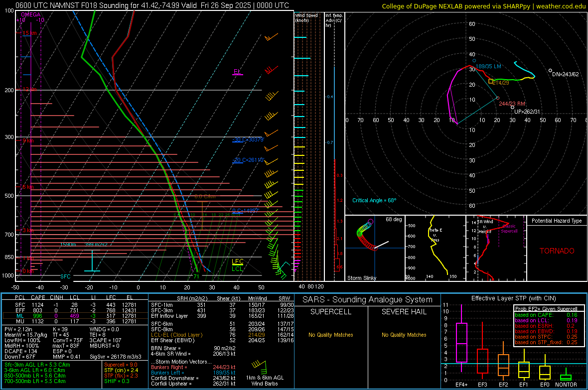This screenshot has width=588, height=390.
Task: Click the 'OMEGA' label on the skew-T
Action: (x=30, y=14)
